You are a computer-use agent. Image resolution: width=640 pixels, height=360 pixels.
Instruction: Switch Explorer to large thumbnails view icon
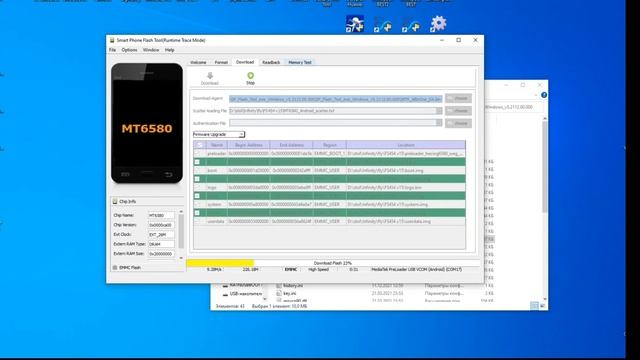coord(542,305)
